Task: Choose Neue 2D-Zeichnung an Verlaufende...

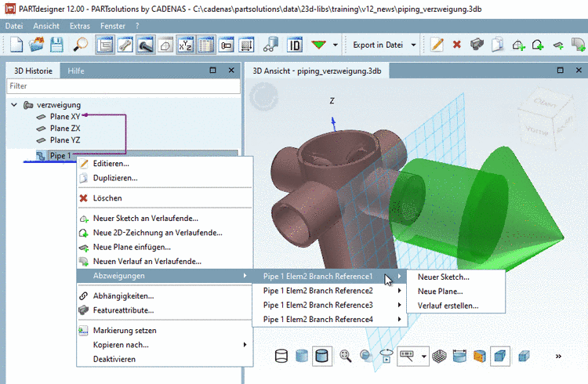Action: click(x=165, y=233)
